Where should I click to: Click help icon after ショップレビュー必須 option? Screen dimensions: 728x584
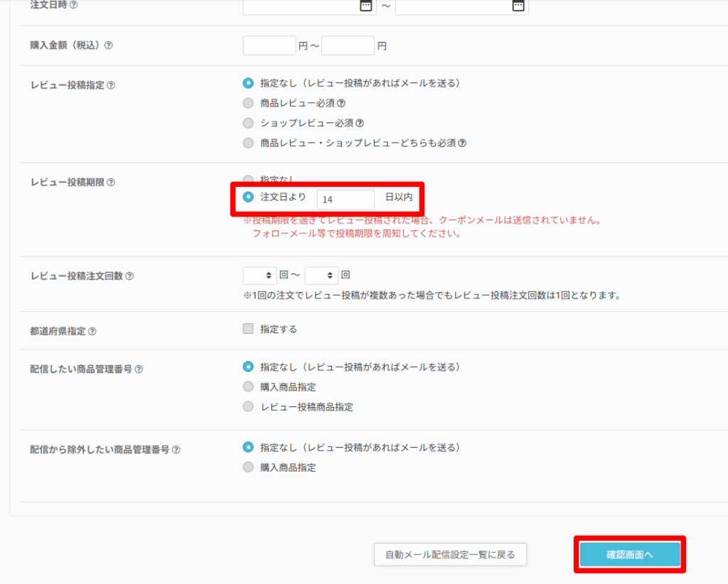coord(360,123)
